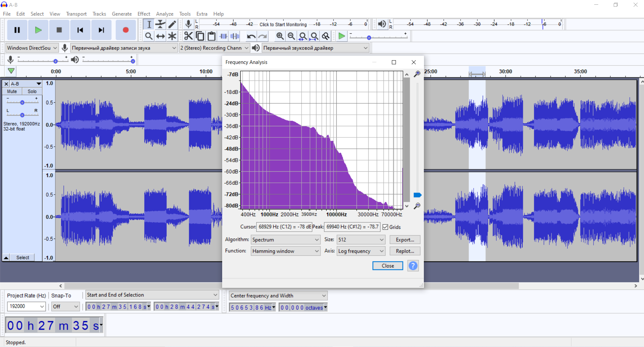
Task: Click the Close button in Frequency Analysis
Action: pyautogui.click(x=388, y=266)
